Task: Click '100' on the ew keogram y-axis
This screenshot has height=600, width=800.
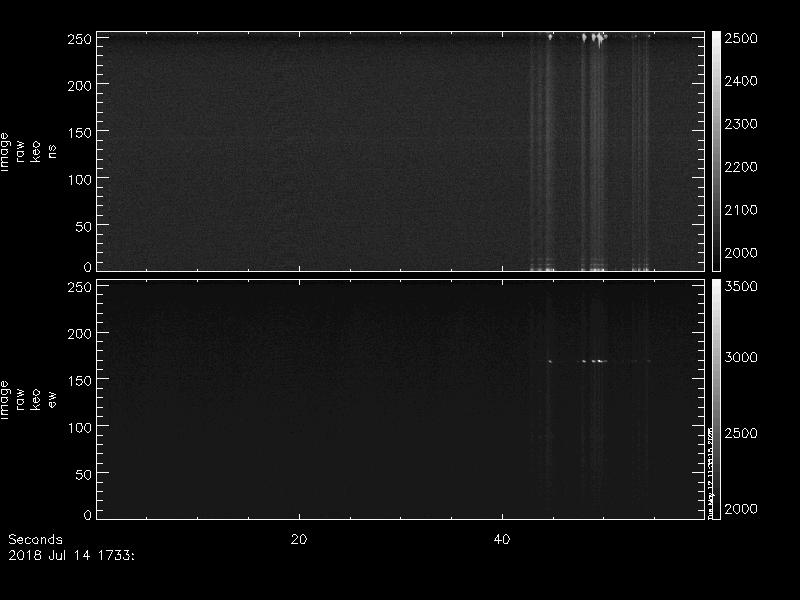Action: click(80, 428)
